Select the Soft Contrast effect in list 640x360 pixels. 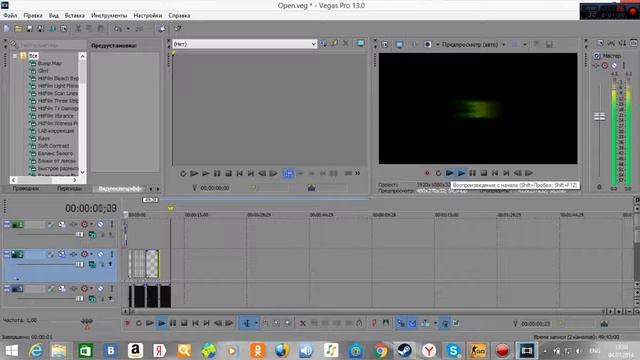point(53,146)
